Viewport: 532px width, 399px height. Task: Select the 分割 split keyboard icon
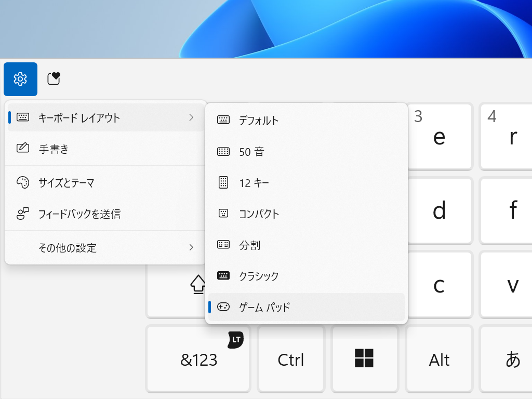[x=223, y=245]
